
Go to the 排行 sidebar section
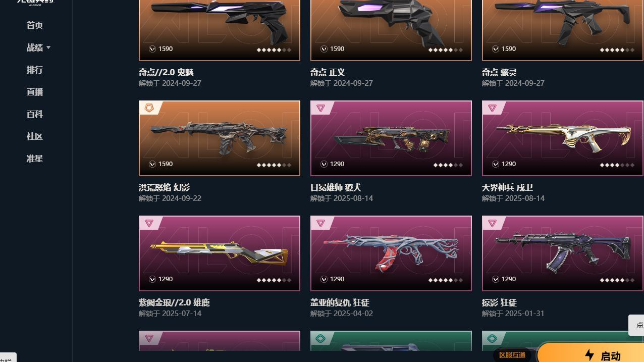click(x=35, y=70)
